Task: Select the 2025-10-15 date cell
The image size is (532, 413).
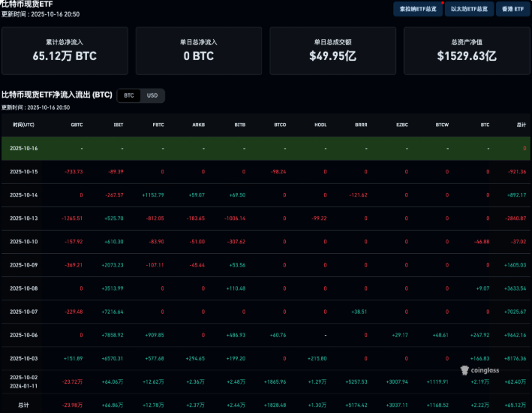Action: (x=24, y=172)
